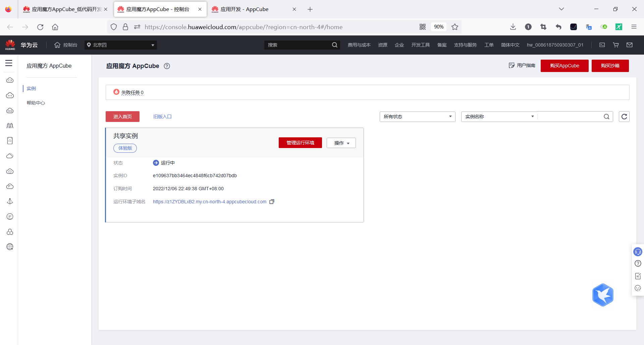
Task: Open the 简体中文 language selector
Action: pyautogui.click(x=510, y=45)
